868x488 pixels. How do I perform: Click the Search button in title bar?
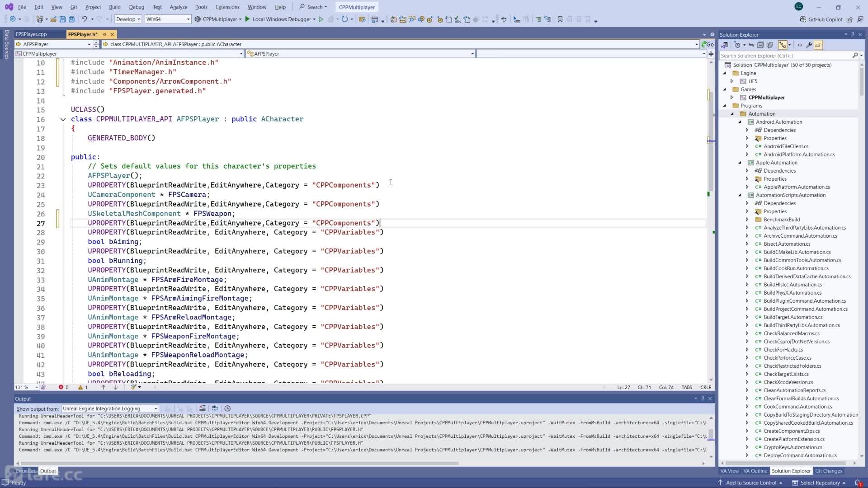click(313, 7)
